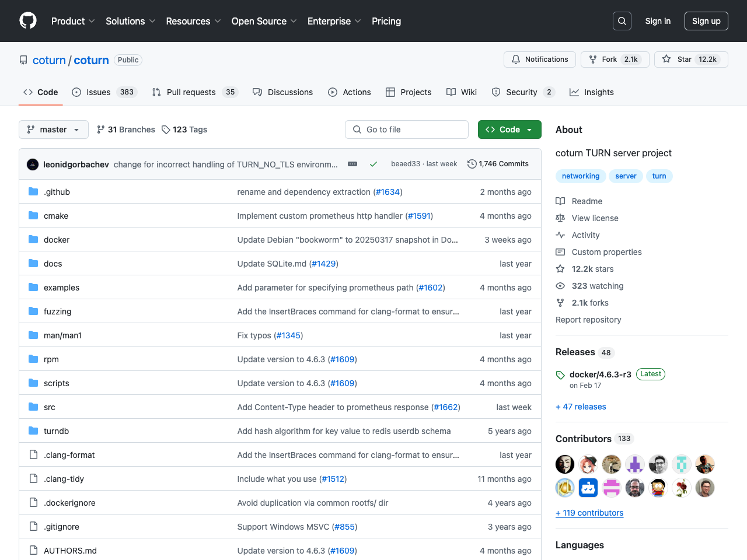View 2.1k forks list
747x560 pixels.
point(582,303)
